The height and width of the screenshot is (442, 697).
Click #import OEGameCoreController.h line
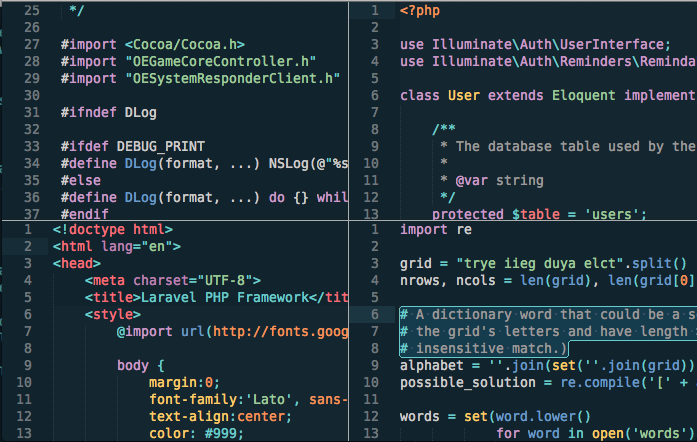tap(188, 61)
